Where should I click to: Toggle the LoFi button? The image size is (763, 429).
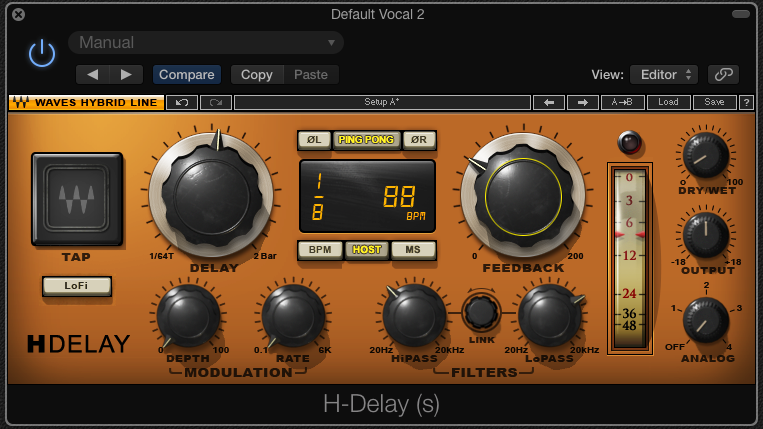77,286
